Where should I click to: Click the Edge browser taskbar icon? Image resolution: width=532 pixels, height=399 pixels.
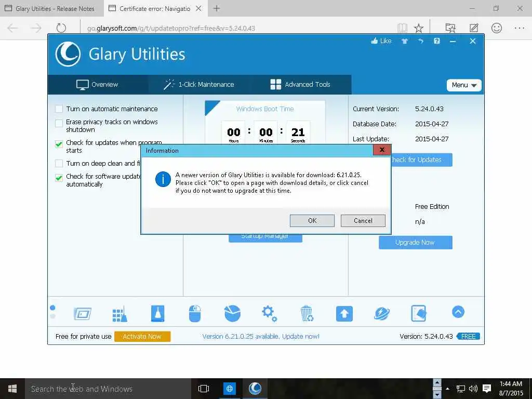[229, 389]
